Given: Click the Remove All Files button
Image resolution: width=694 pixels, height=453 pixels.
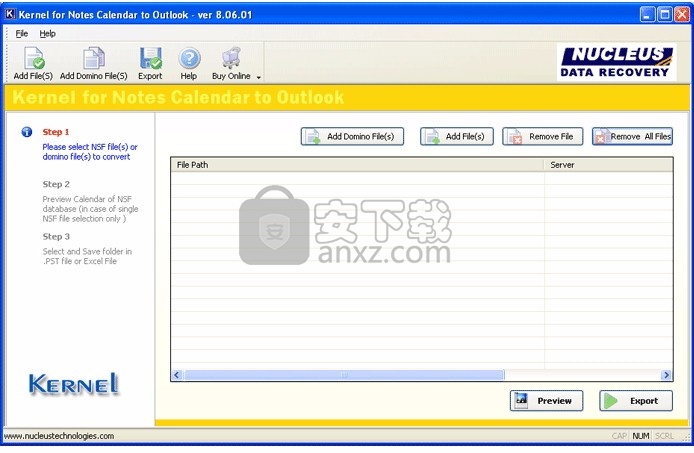Looking at the screenshot, I should click(x=632, y=136).
